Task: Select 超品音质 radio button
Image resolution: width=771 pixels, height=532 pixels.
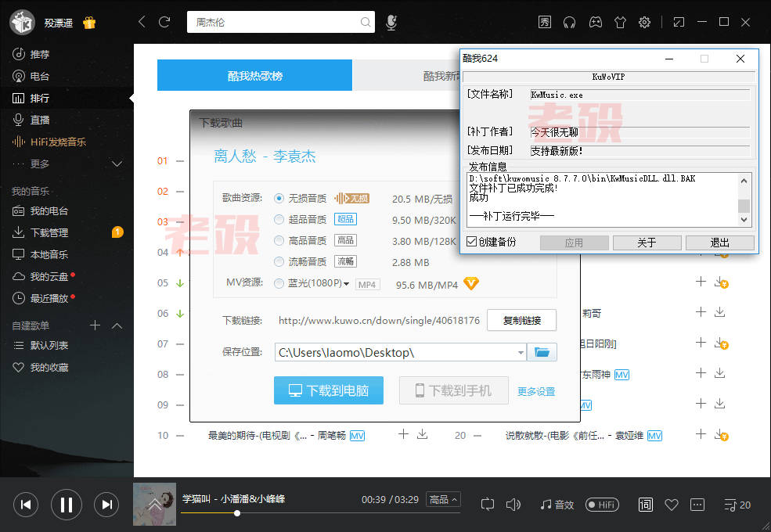Action: 279,219
